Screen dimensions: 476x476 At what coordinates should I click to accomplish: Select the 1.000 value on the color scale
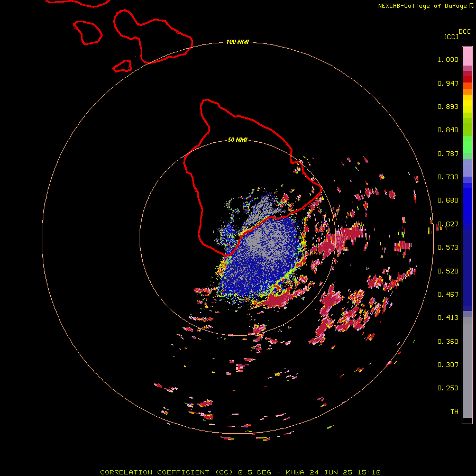point(448,59)
